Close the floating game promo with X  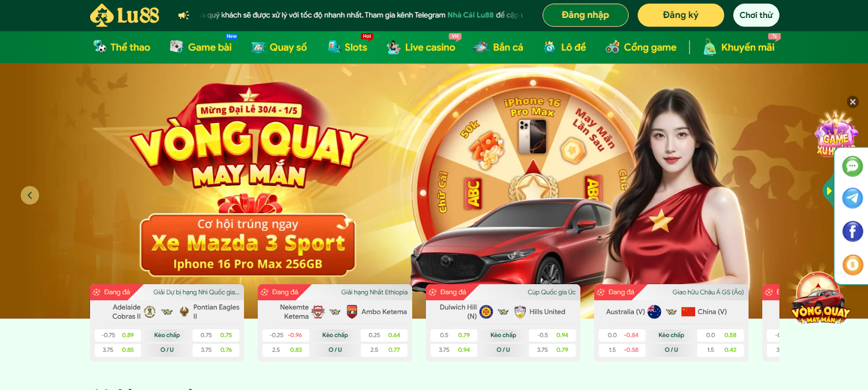[853, 102]
